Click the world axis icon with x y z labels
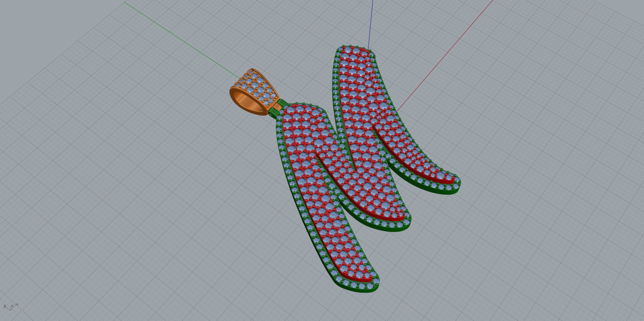The image size is (644, 321). (11, 306)
